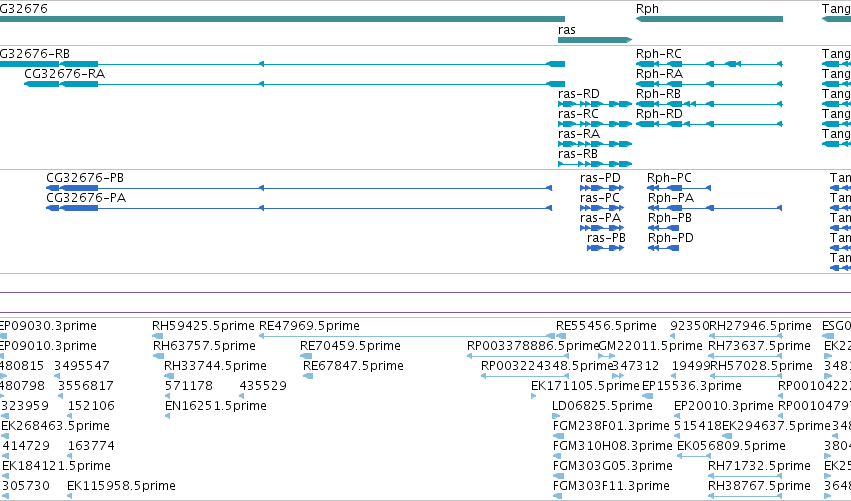
Task: Open transcript CG32676-RA label
Action: (x=65, y=74)
